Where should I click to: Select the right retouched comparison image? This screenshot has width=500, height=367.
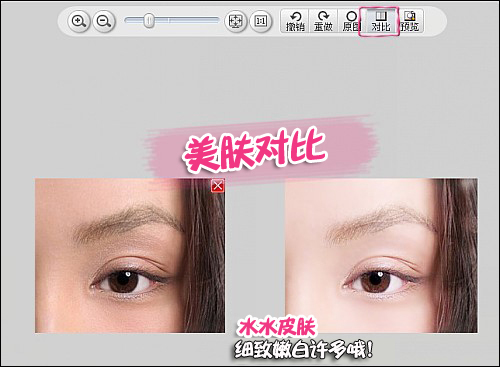coord(381,255)
